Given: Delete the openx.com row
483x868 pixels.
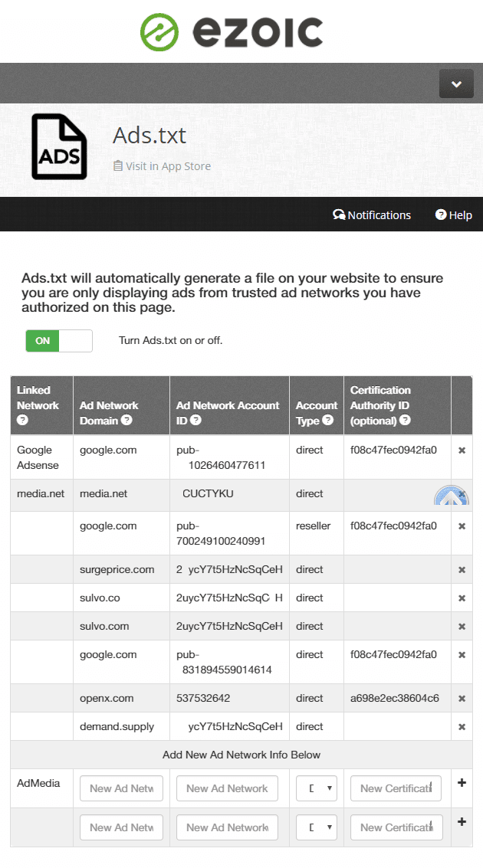Looking at the screenshot, I should (x=462, y=699).
